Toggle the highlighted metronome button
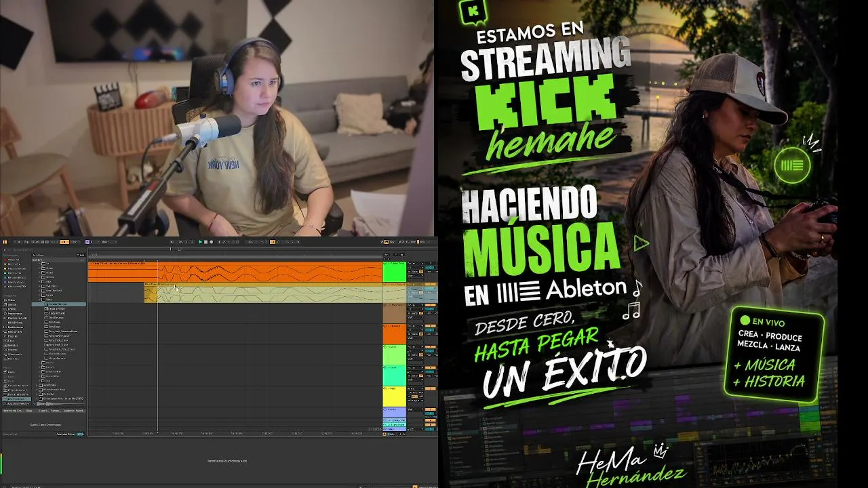868x488 pixels. coord(64,242)
